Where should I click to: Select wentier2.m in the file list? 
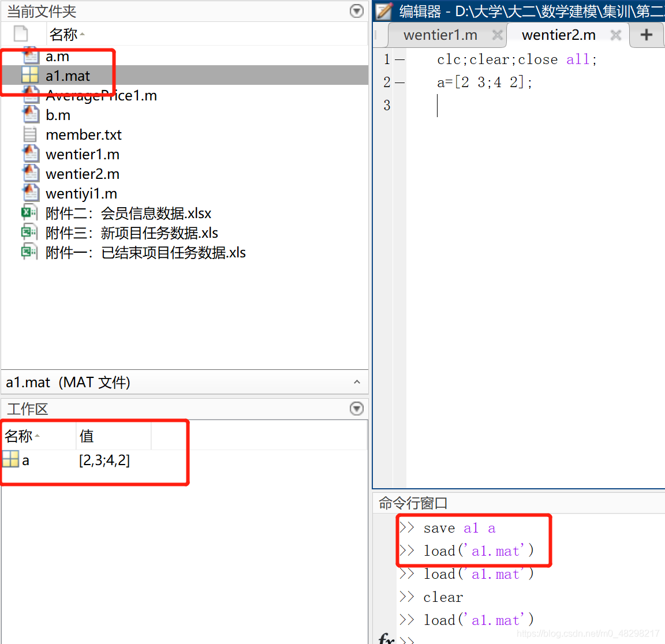click(x=83, y=174)
